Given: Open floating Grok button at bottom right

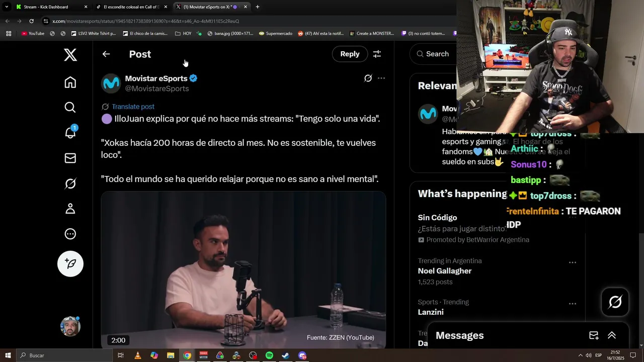Looking at the screenshot, I should click(x=615, y=302).
